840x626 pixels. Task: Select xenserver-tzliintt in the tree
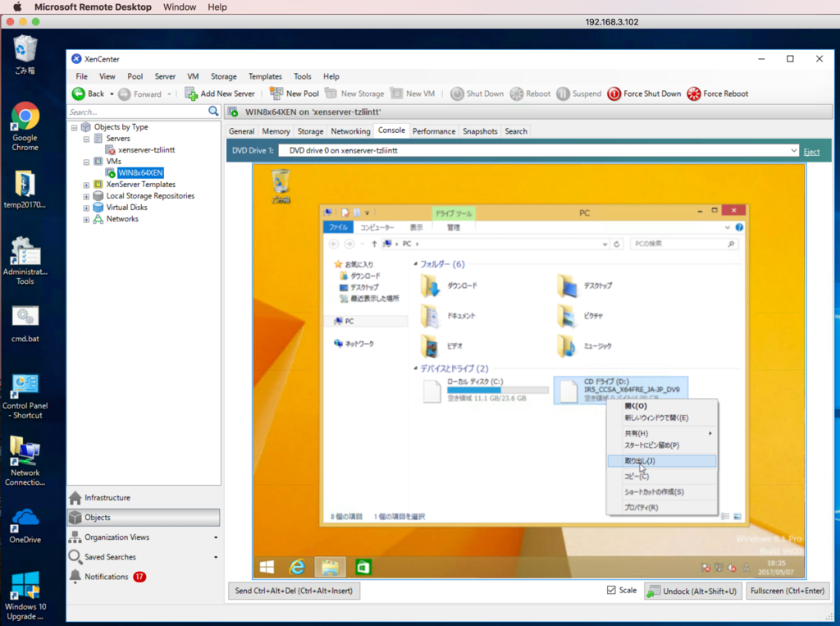click(x=146, y=150)
